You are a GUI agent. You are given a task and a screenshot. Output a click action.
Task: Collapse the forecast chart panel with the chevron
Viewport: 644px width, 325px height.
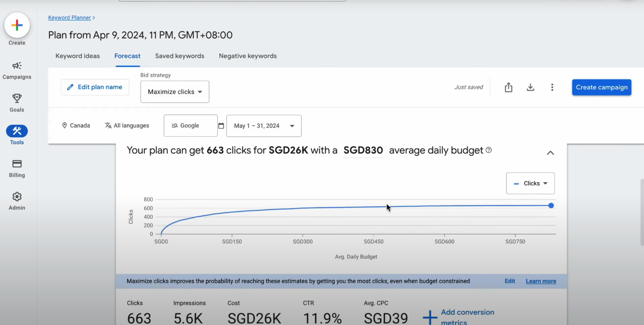[x=550, y=153]
